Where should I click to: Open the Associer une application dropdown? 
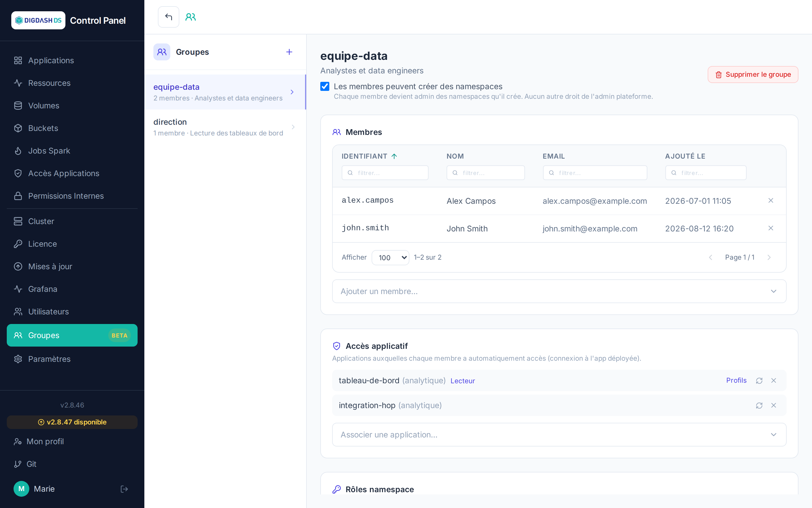[559, 435]
